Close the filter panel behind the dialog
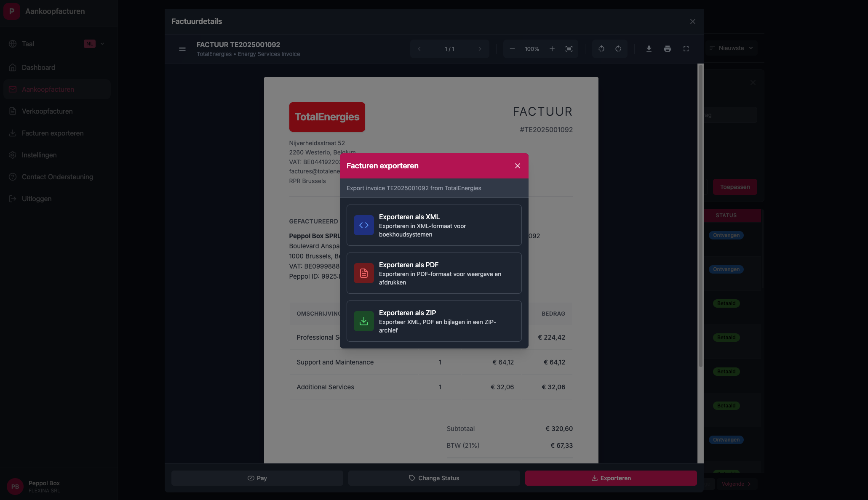Screen dimensions: 868x500 [x=753, y=82]
